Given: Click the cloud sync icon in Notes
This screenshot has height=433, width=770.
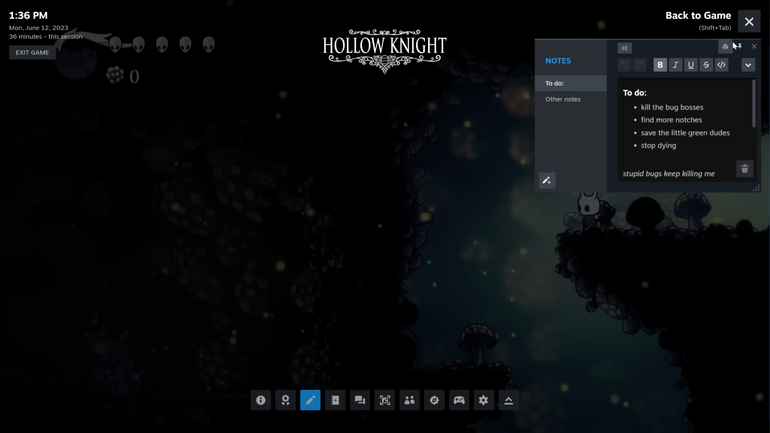Looking at the screenshot, I should (x=725, y=47).
